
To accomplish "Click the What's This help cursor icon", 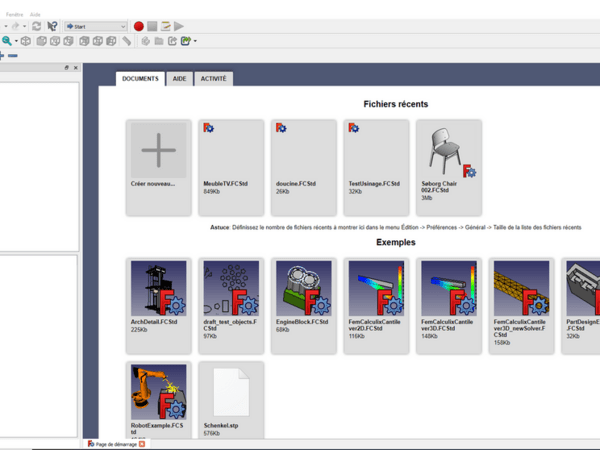I will click(52, 26).
